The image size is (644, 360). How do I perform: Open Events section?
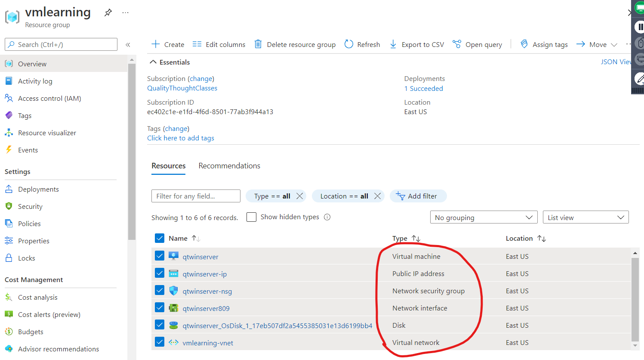pos(28,150)
